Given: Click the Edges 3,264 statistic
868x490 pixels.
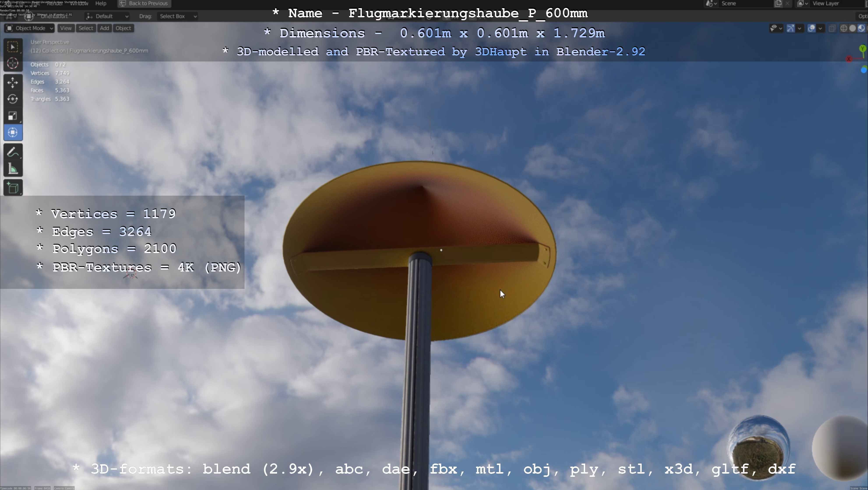Looking at the screenshot, I should click(x=50, y=82).
